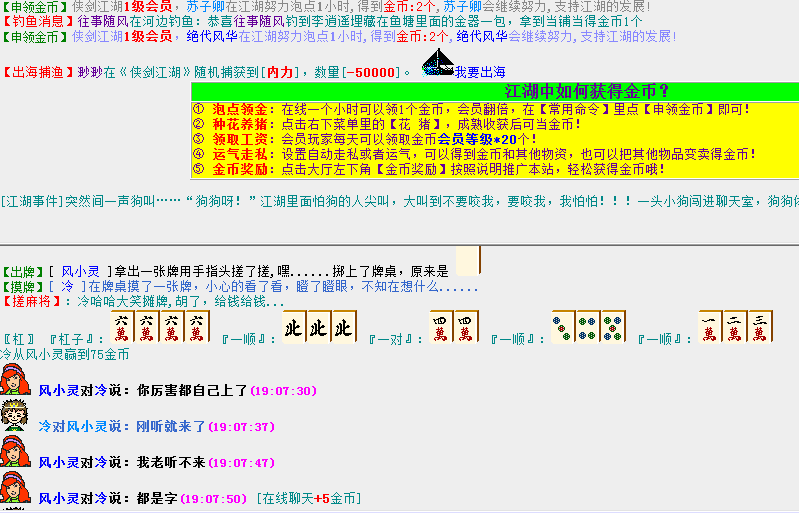Click the player name 渺渺 in 出海捕渔 line

(90, 72)
